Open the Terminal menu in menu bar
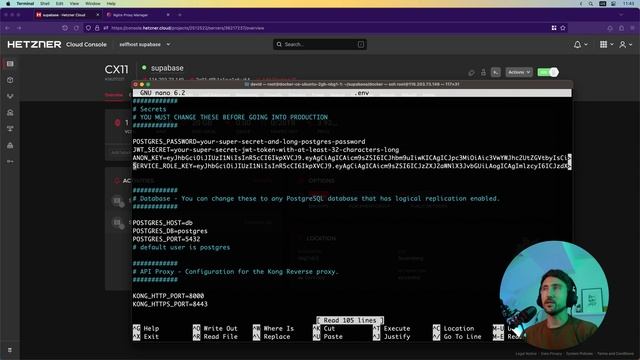This screenshot has width=640, height=360. [25, 4]
